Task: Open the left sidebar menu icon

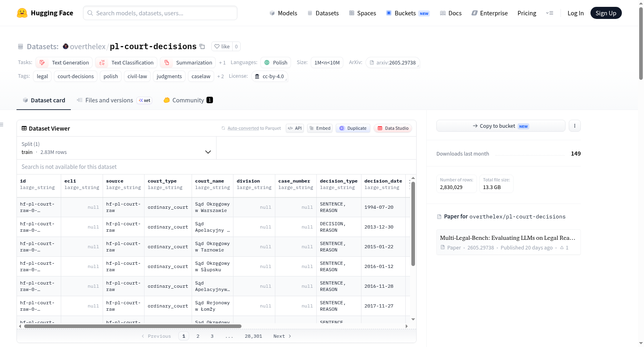Action: [x=2, y=125]
